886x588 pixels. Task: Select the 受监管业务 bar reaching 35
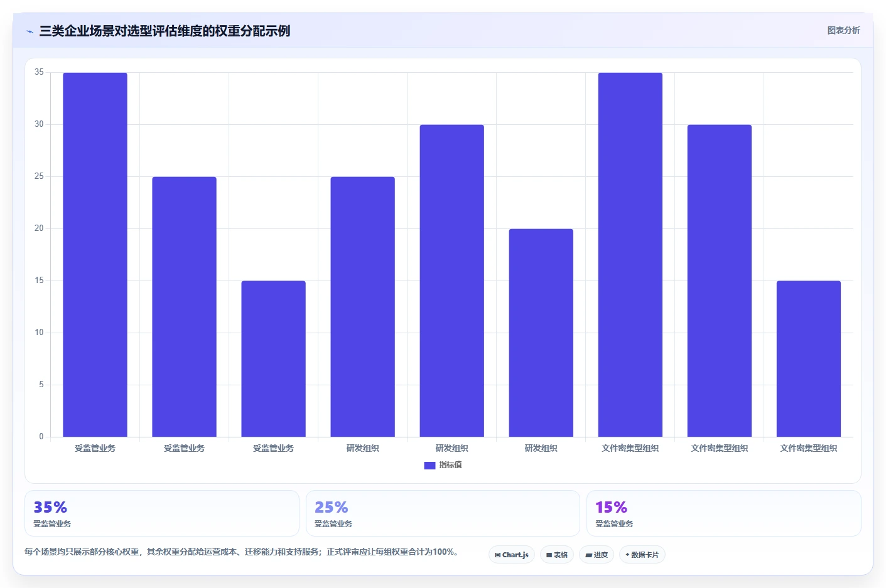pos(95,255)
